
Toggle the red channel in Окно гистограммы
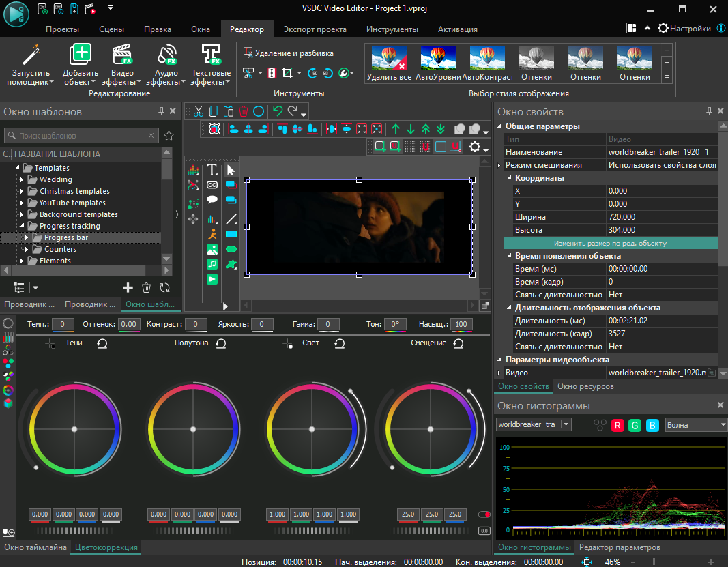pos(617,425)
